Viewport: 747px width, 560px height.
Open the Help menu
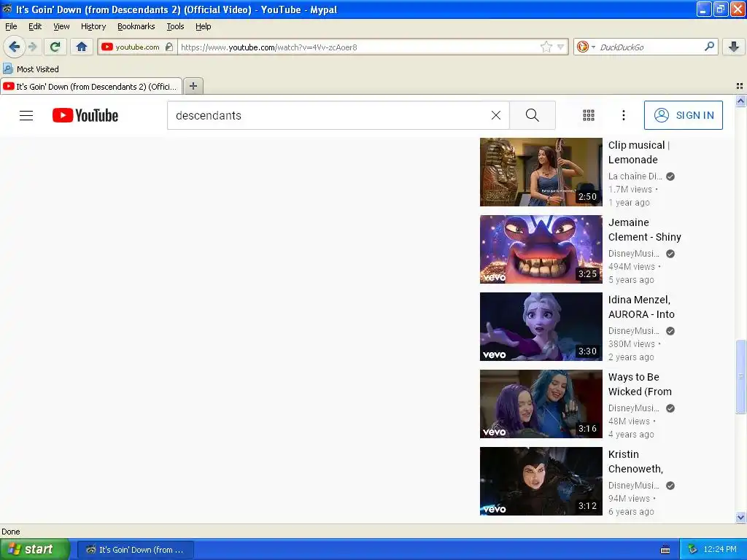tap(203, 26)
